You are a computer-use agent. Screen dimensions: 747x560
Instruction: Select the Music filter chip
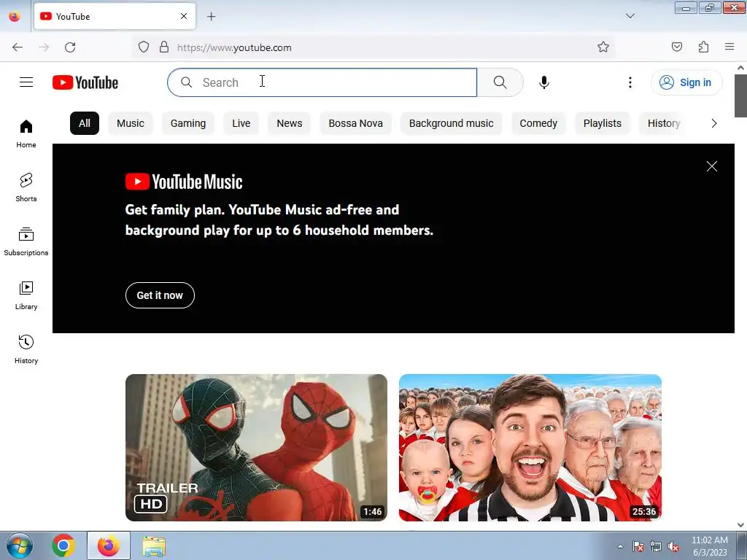pyautogui.click(x=131, y=123)
